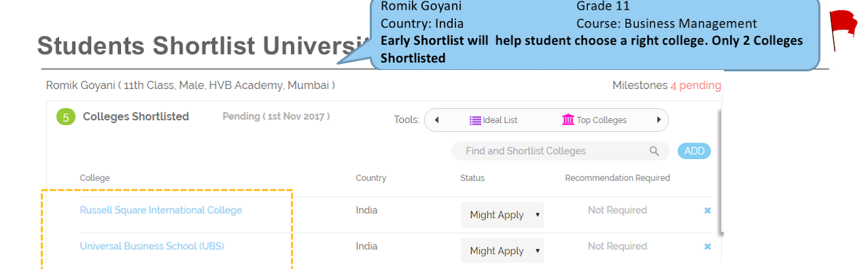
Task: Click the Status column header
Action: click(472, 178)
